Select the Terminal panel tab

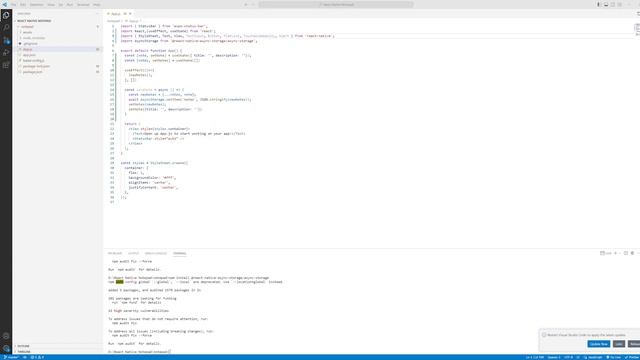point(180,253)
